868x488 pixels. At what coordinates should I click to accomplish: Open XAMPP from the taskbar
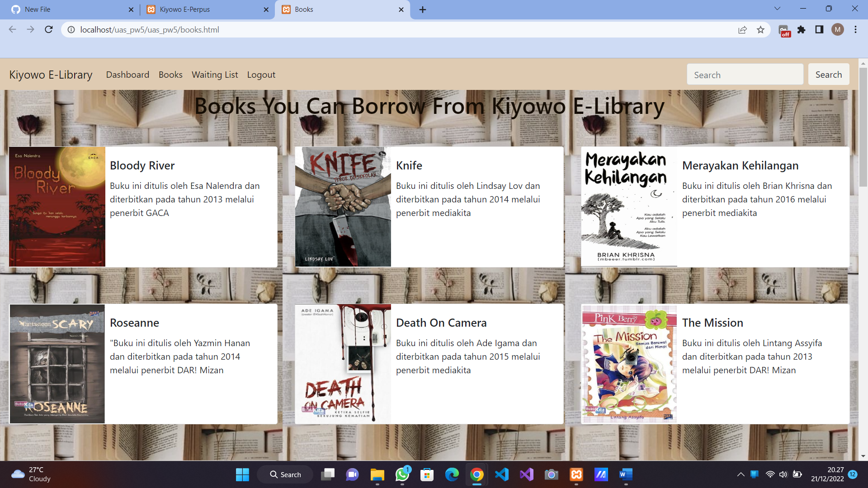click(576, 474)
